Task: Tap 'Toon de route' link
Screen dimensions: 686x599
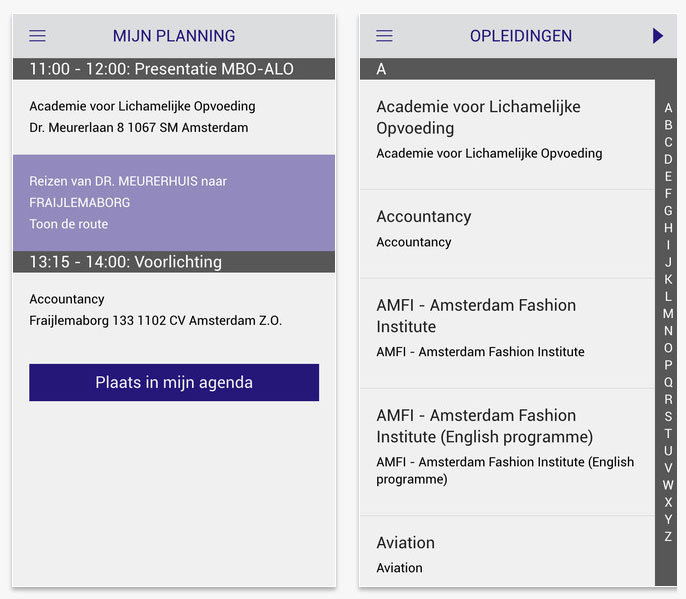Action: coord(69,224)
